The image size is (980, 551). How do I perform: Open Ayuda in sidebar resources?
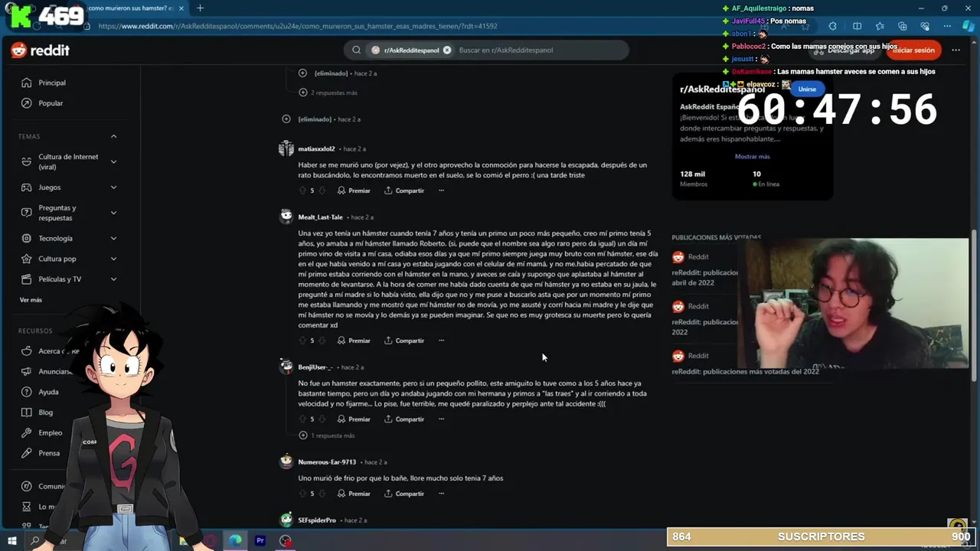point(48,392)
